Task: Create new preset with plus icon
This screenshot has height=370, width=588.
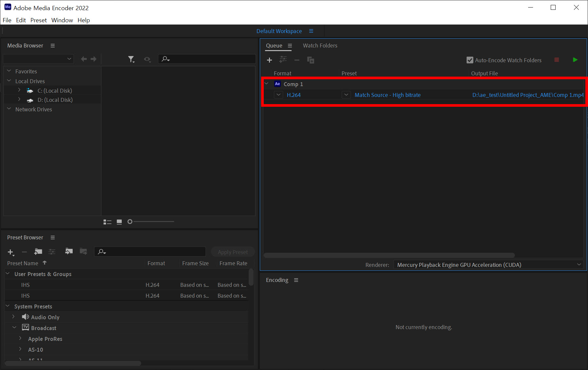Action: (11, 252)
